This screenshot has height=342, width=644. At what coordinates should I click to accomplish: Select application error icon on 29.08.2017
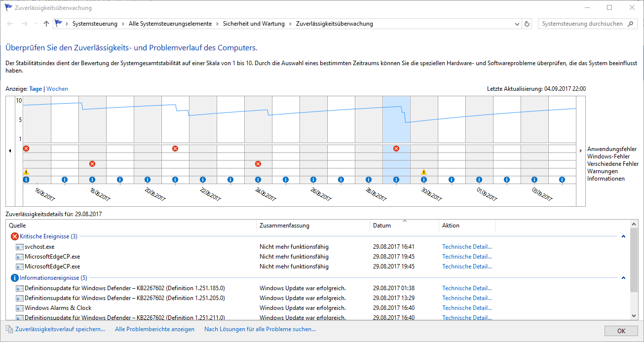tap(396, 149)
